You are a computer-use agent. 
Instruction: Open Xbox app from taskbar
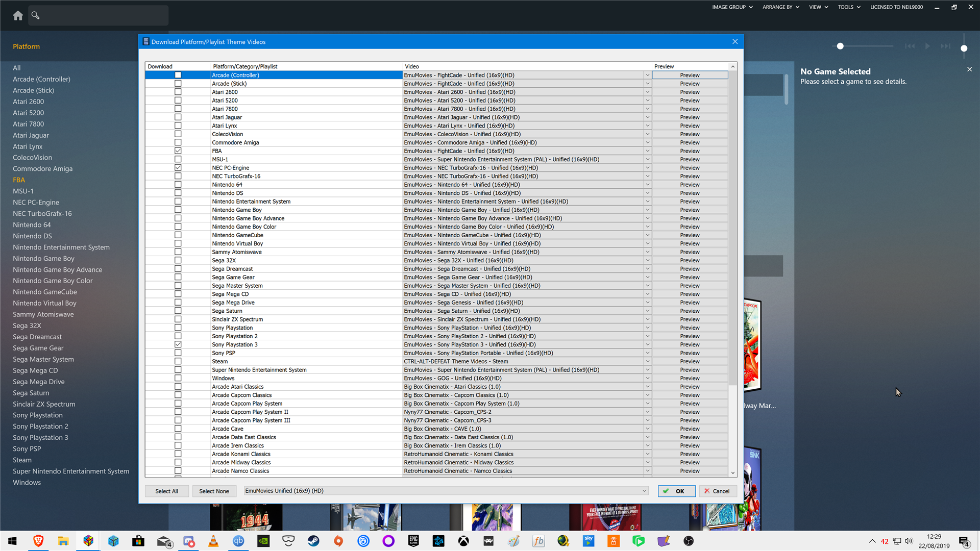click(x=463, y=541)
